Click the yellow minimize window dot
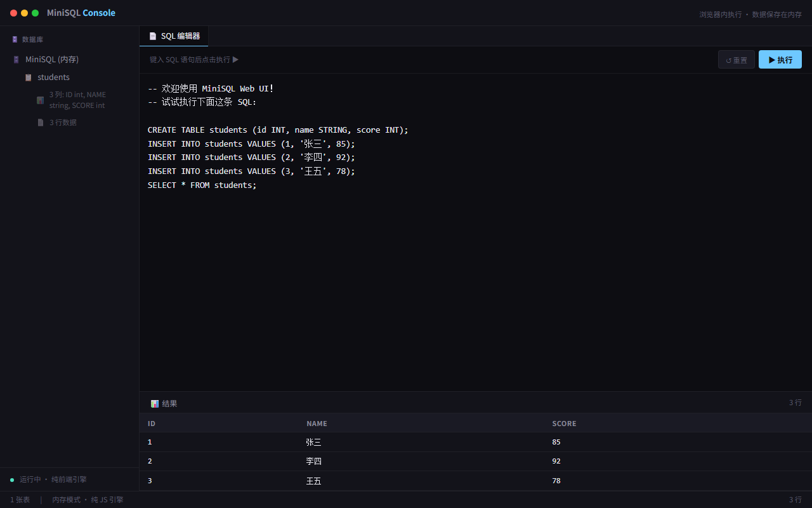Image resolution: width=812 pixels, height=508 pixels. point(25,13)
